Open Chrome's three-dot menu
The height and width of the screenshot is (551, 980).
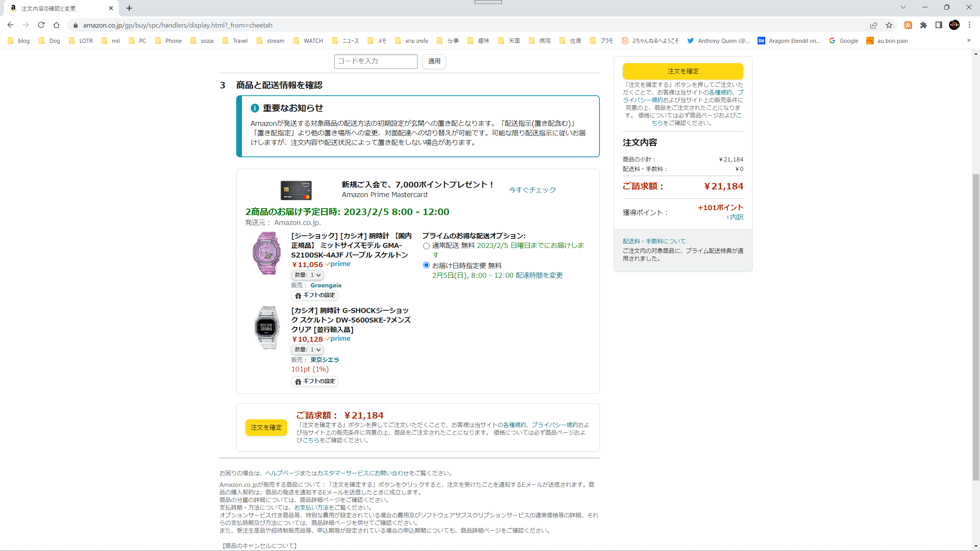point(969,25)
